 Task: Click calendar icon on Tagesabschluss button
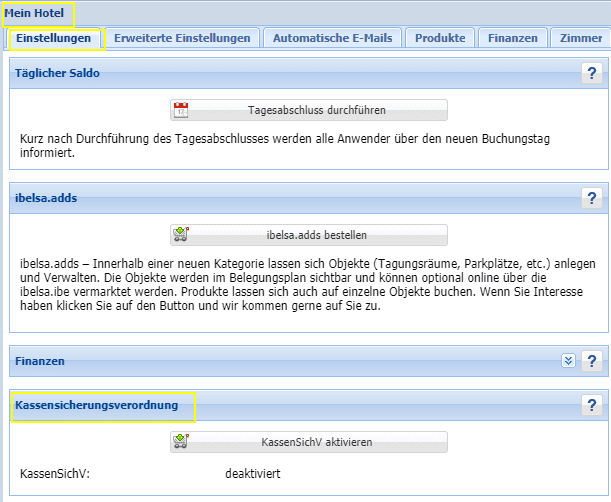click(x=181, y=110)
